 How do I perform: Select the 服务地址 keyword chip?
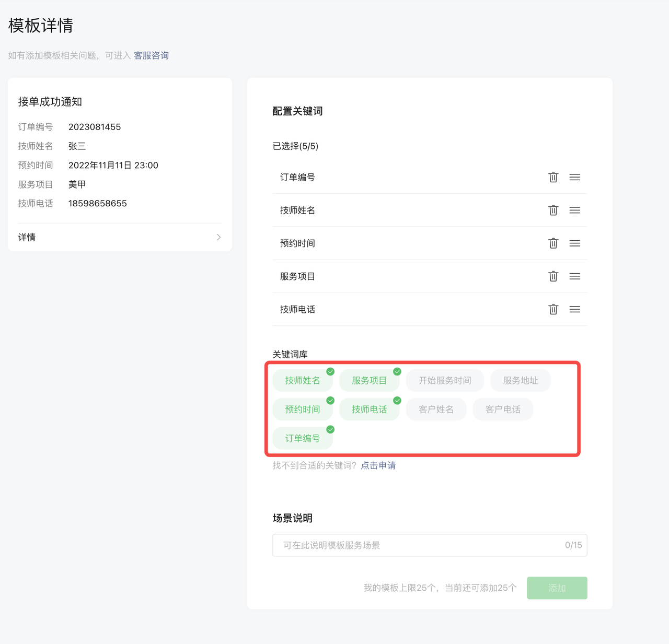[x=520, y=380]
